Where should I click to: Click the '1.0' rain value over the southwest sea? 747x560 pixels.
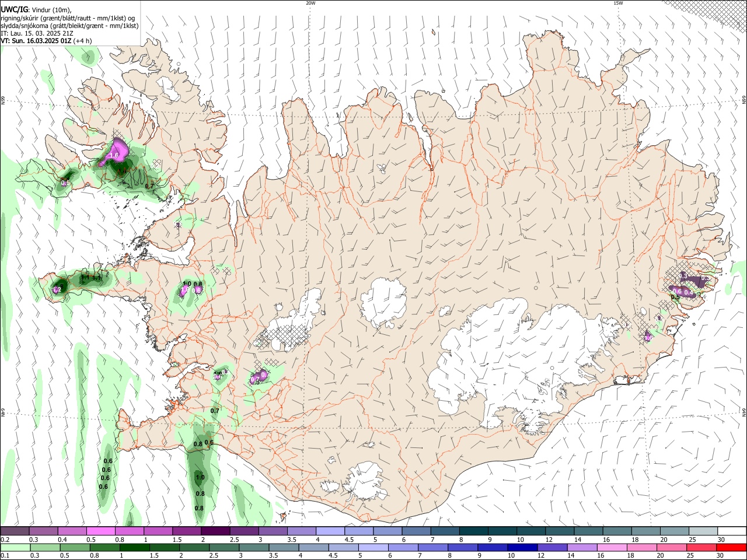200,478
